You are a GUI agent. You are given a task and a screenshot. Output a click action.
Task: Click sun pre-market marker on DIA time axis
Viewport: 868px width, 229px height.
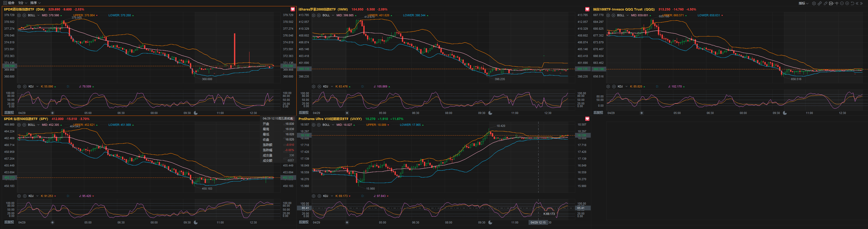point(52,113)
